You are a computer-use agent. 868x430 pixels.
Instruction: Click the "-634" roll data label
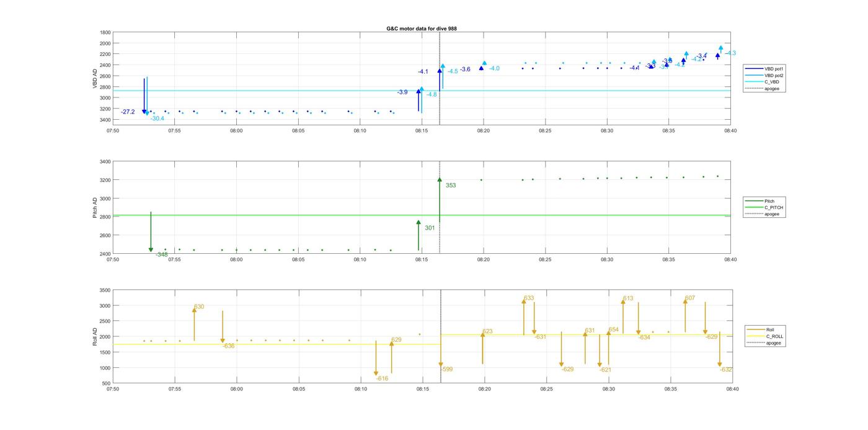point(644,338)
